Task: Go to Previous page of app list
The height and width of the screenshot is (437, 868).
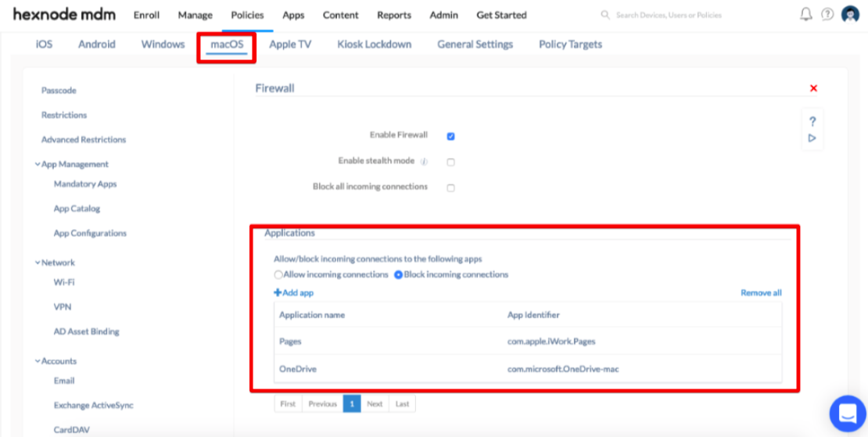Action: tap(323, 404)
